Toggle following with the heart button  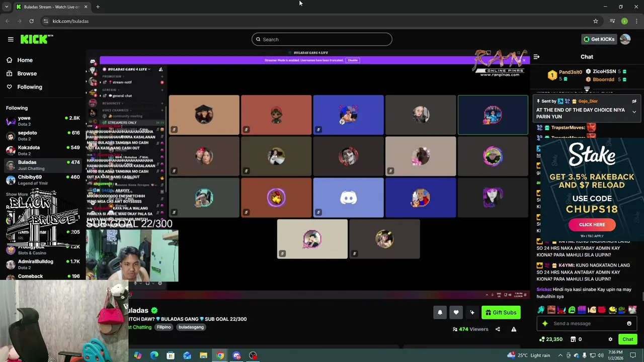[456, 312]
